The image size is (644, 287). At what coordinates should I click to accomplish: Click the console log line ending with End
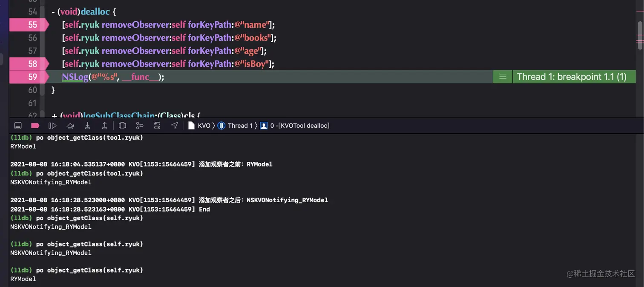110,209
